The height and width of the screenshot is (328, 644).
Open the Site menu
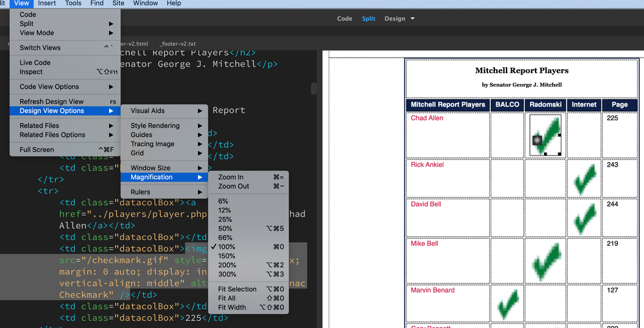click(x=118, y=3)
